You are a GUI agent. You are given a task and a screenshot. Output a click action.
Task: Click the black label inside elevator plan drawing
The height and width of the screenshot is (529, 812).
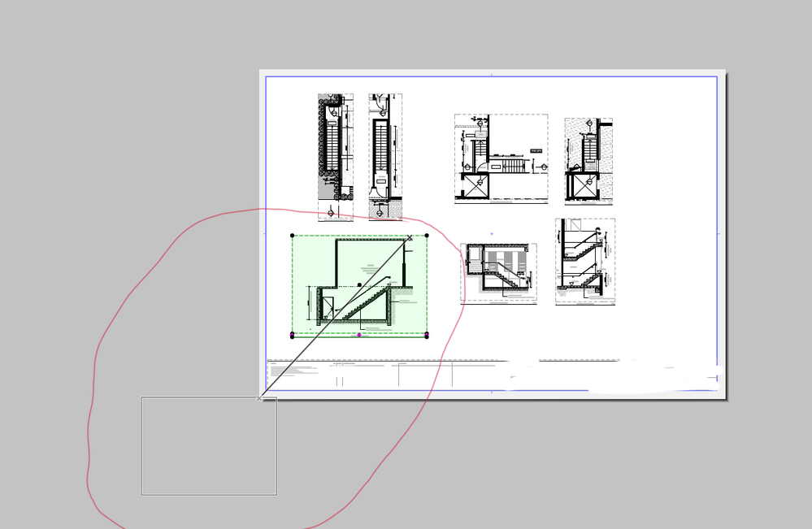(536, 151)
